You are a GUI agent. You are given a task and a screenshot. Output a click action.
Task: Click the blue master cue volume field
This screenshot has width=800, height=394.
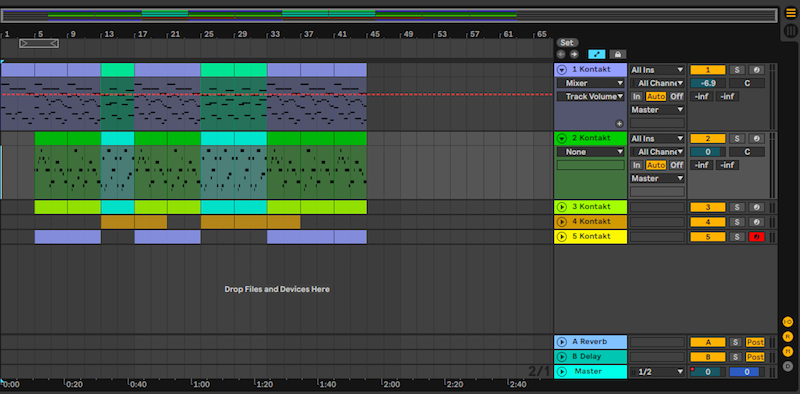(747, 372)
